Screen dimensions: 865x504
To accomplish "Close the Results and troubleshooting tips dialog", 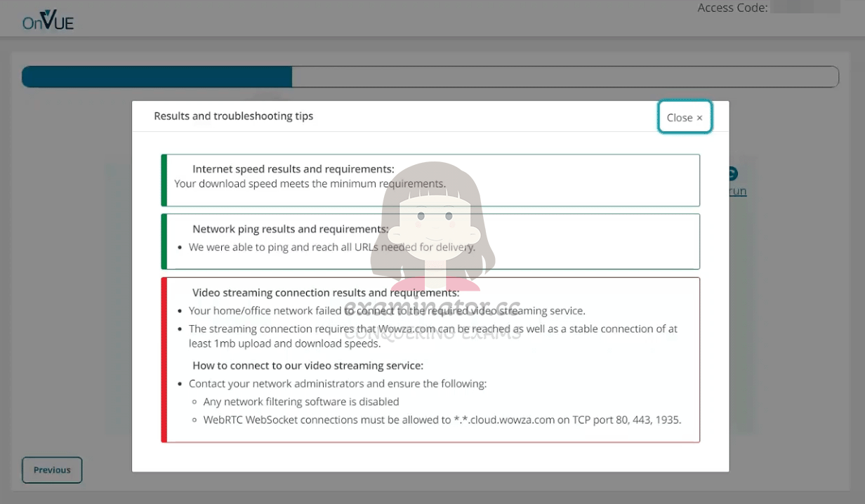I will coord(685,117).
